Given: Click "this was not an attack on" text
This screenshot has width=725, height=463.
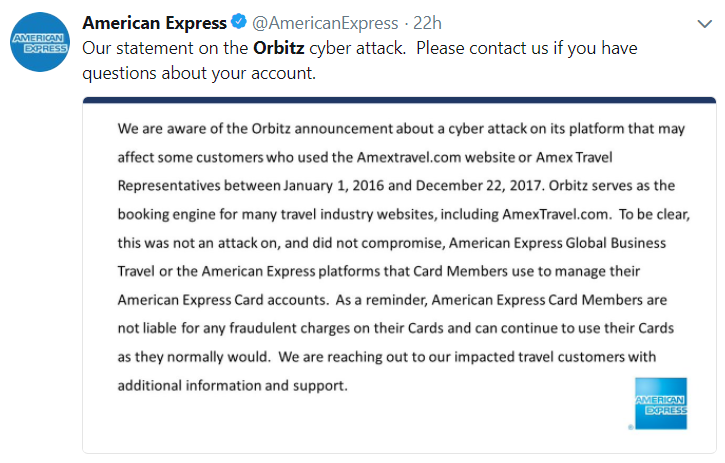Looking at the screenshot, I should (203, 243).
